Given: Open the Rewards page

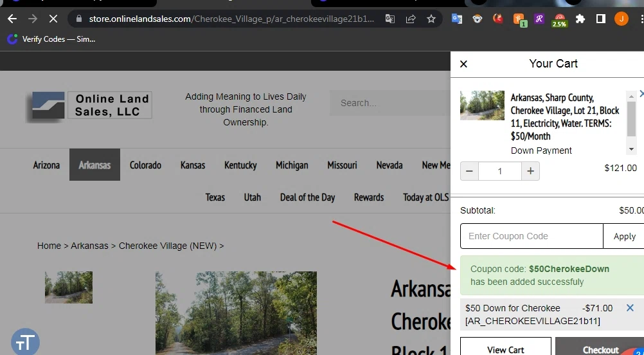Looking at the screenshot, I should (369, 197).
